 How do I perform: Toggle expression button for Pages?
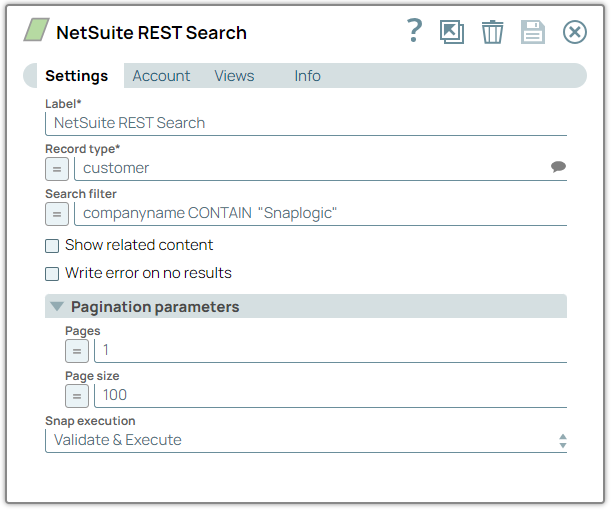(x=77, y=351)
